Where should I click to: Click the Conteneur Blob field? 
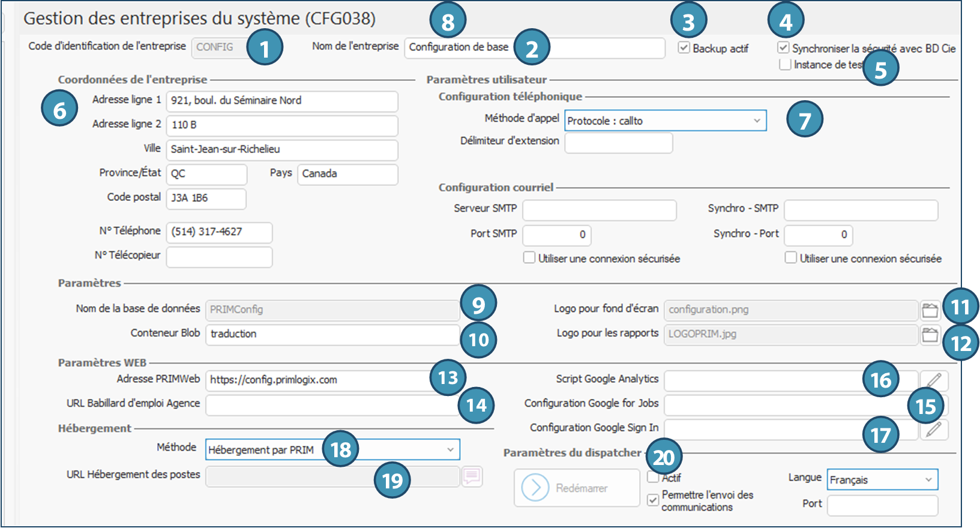click(332, 334)
